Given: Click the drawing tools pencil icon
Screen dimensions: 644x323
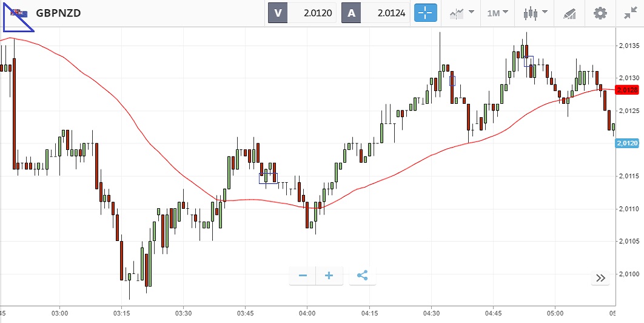Looking at the screenshot, I should [569, 13].
